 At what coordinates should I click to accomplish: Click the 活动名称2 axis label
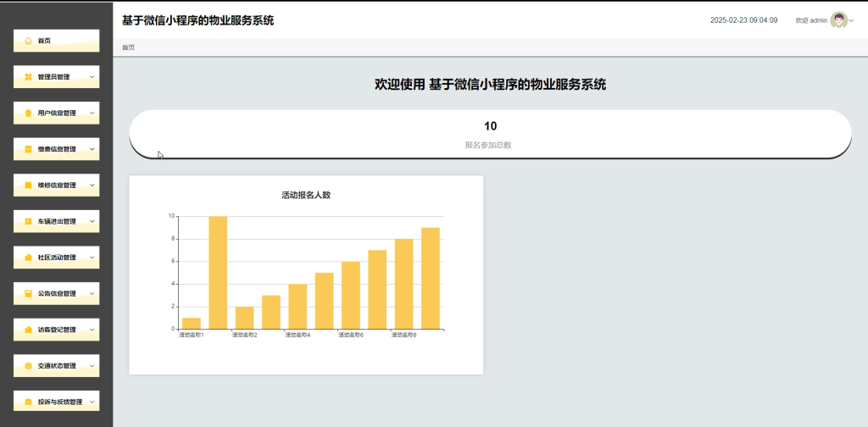(244, 335)
